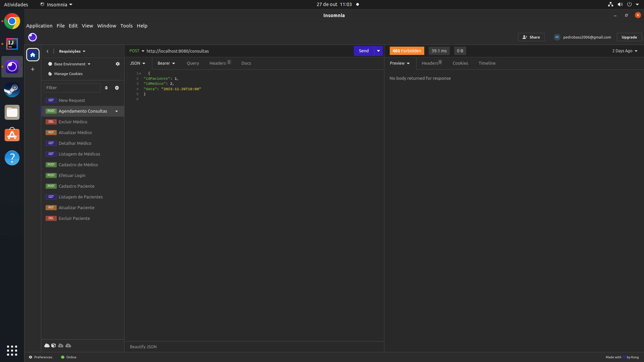Open environment settings gear icon
The width and height of the screenshot is (644, 362).
click(118, 64)
